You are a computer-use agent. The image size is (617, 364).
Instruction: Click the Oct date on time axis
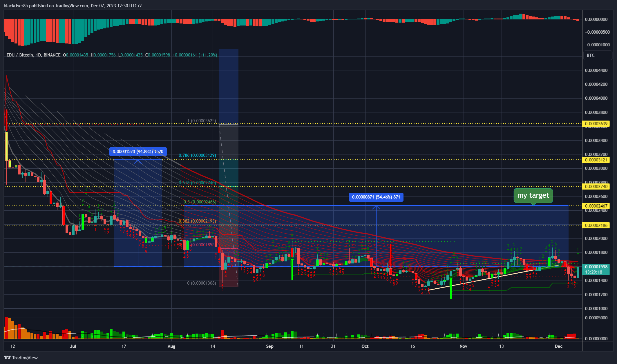(x=365, y=346)
